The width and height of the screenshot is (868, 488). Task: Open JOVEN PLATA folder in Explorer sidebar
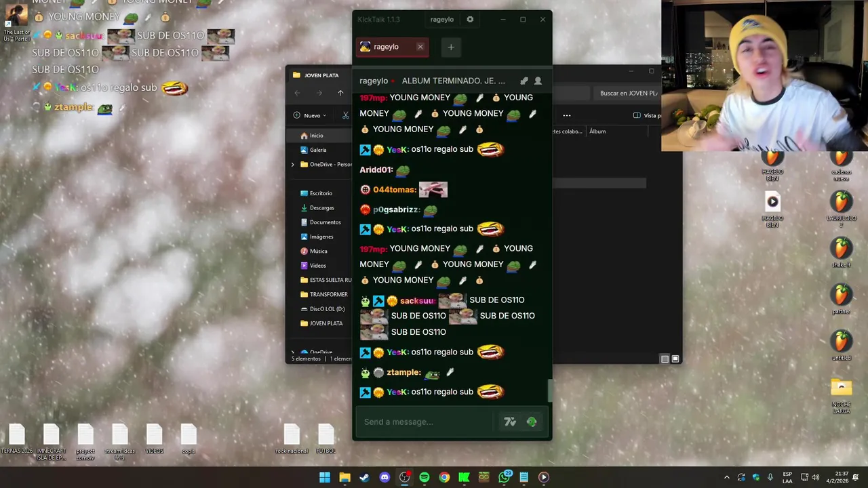(x=325, y=323)
